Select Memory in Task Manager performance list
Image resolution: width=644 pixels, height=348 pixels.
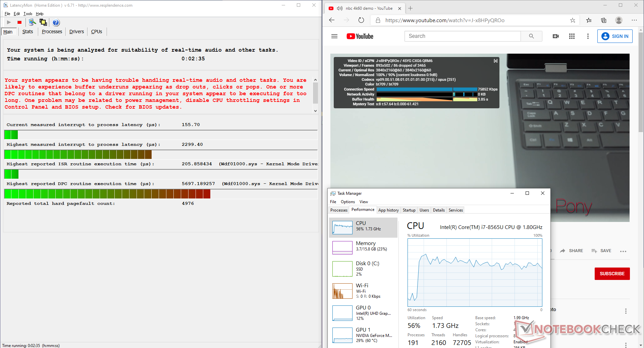point(363,247)
